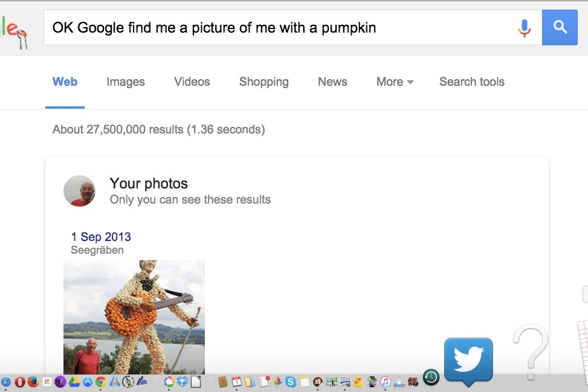Switch to the Videos tab
This screenshot has width=588, height=392.
click(192, 82)
